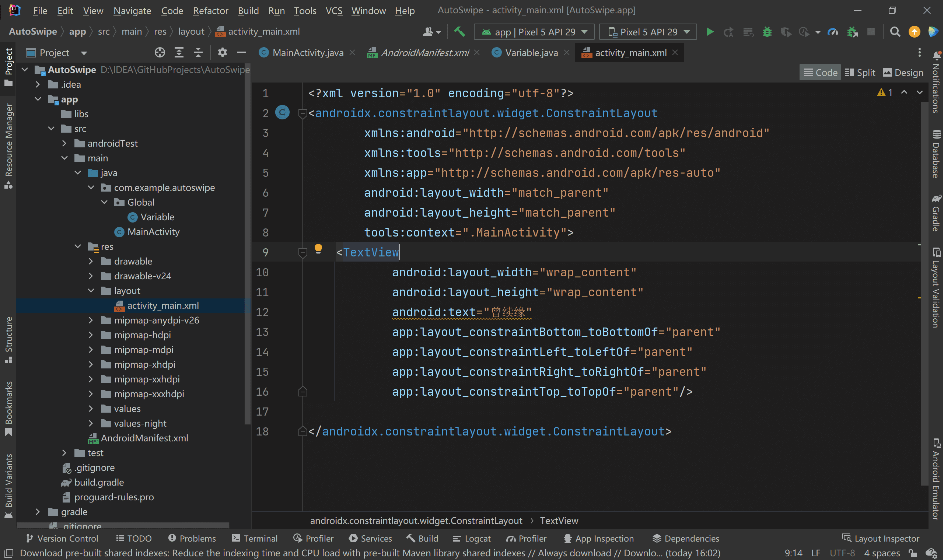Viewport: 944px width, 560px height.
Task: Hide the Project panel with minus icon
Action: (x=242, y=52)
